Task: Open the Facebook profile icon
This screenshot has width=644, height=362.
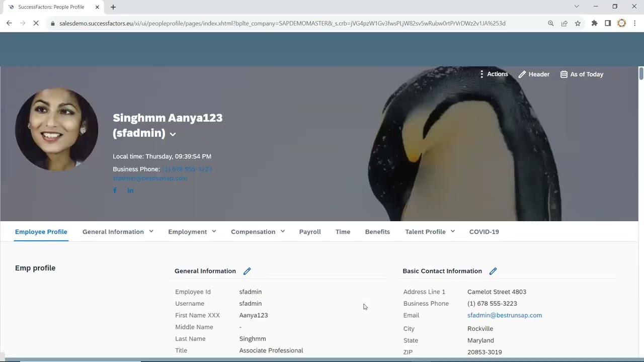Action: point(115,190)
